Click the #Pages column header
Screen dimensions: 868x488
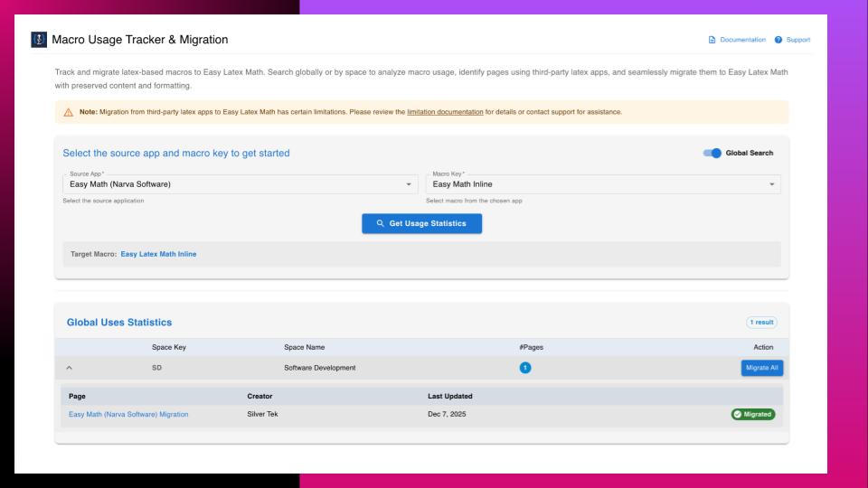(532, 347)
